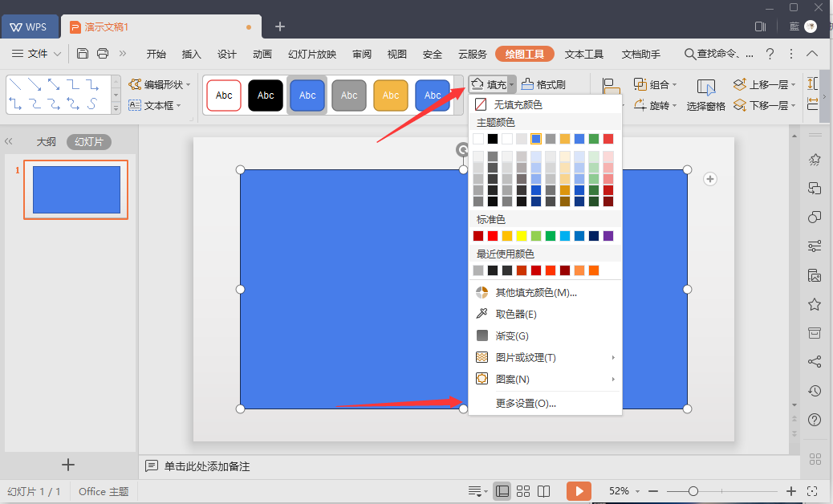Expand 图案(N) pattern submenu
Viewport: 833px width, 504px height.
click(545, 379)
